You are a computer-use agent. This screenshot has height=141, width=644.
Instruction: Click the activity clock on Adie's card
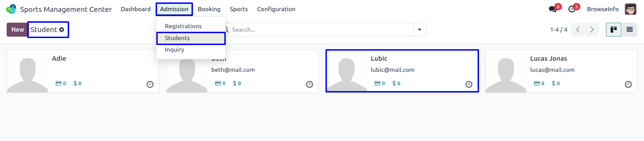pos(150,84)
